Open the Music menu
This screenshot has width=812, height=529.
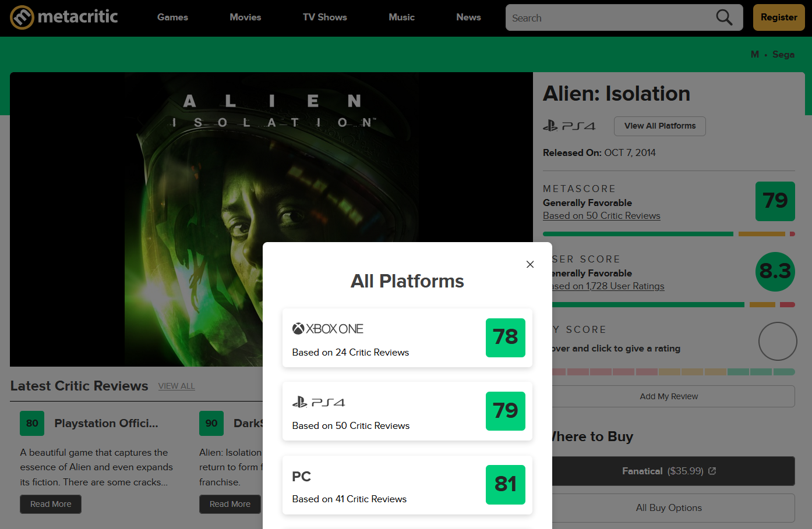[x=402, y=17]
